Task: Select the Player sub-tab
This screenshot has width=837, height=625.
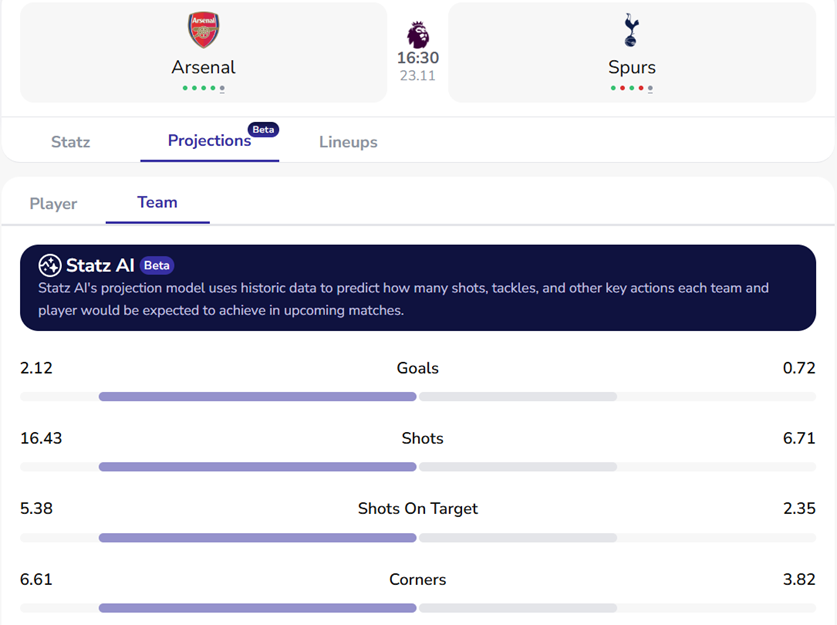Action: pos(53,204)
